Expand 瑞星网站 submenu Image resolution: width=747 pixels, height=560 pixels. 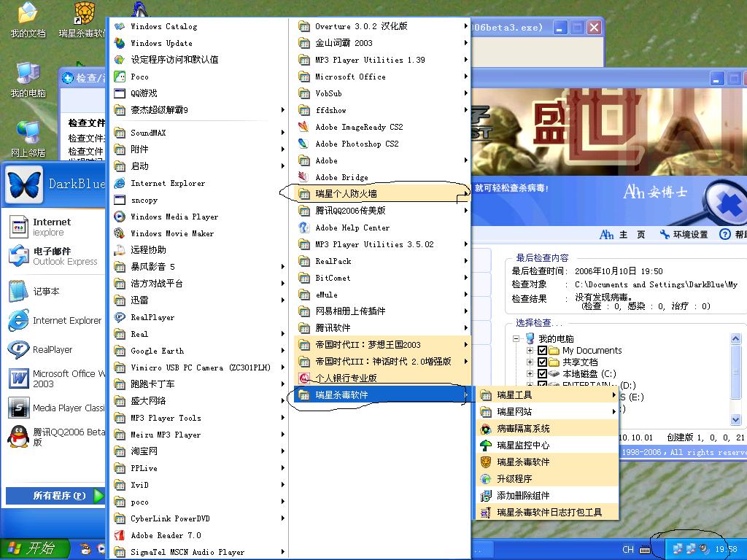(x=547, y=412)
